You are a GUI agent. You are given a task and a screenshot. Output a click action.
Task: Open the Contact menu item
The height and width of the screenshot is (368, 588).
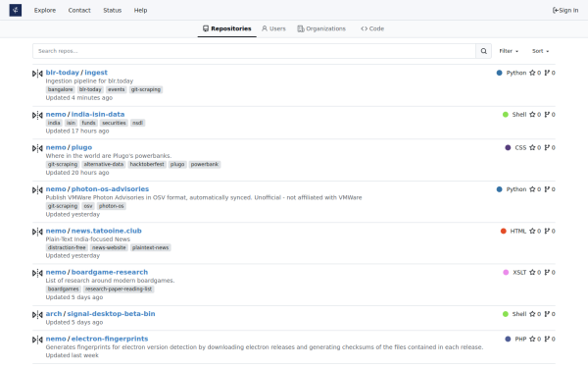[79, 10]
